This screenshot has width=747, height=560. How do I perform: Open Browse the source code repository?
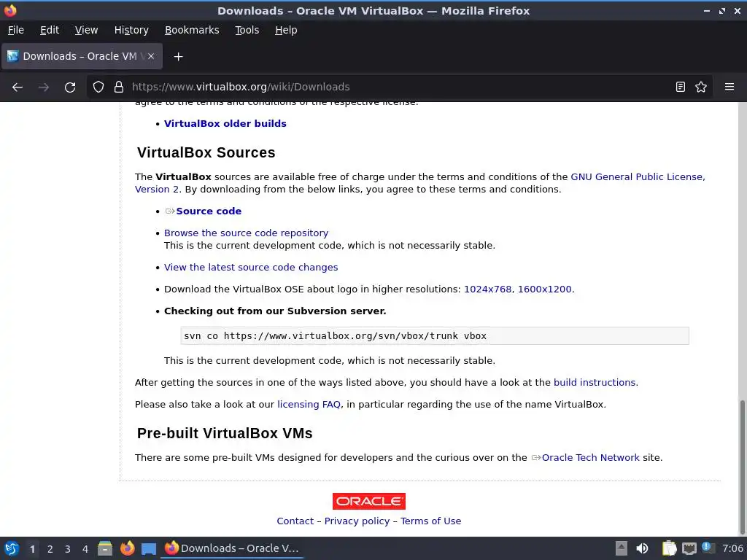pyautogui.click(x=246, y=233)
